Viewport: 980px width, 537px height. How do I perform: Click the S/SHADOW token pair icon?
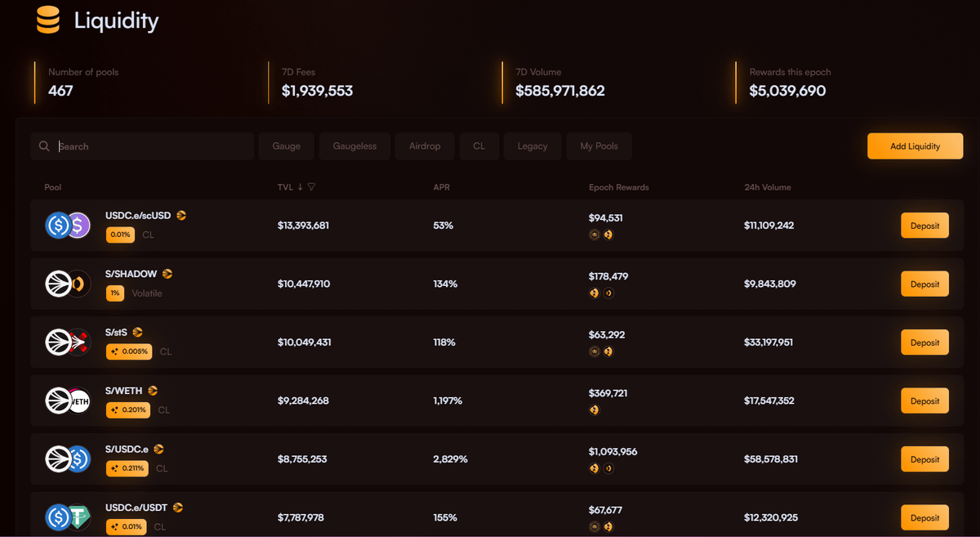(68, 284)
